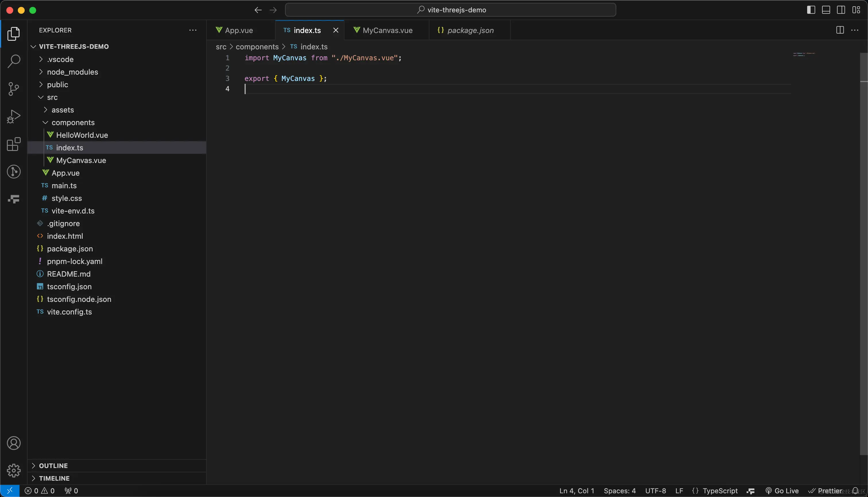The image size is (868, 497).
Task: Switch to the package.json tab
Action: (x=470, y=30)
